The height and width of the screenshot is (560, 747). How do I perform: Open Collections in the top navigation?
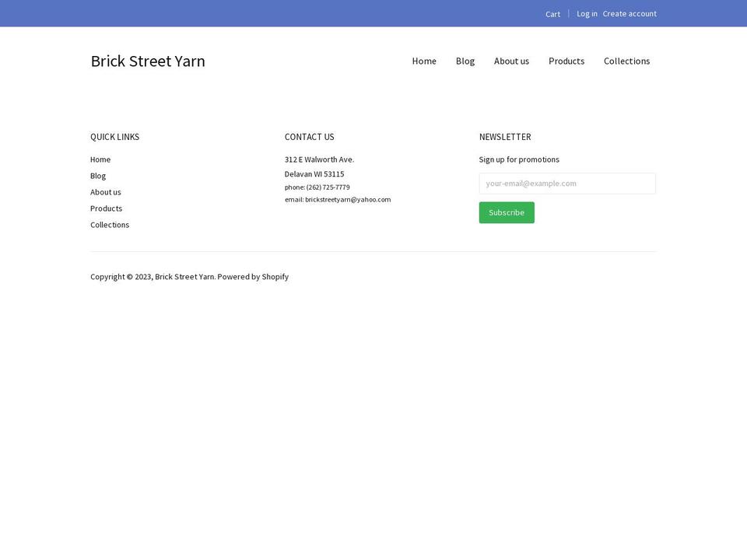pyautogui.click(x=626, y=61)
